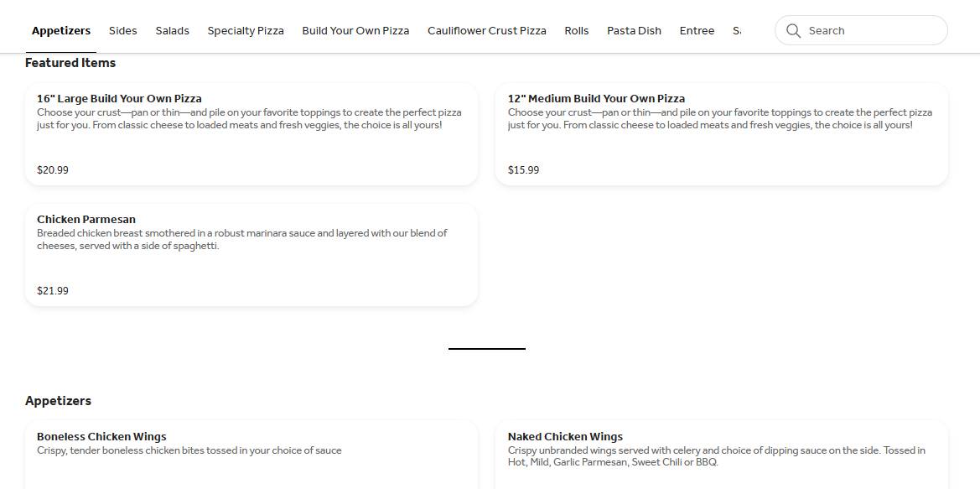The height and width of the screenshot is (489, 980).
Task: Select the Appetizers category tab
Action: click(x=61, y=31)
